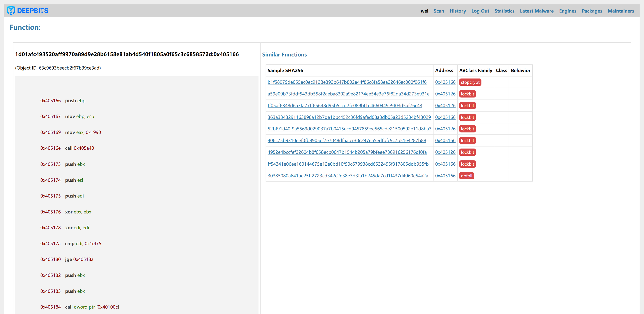The height and width of the screenshot is (314, 644).
Task: Click address 0x405166 in the ff54341e row
Action: click(x=445, y=164)
